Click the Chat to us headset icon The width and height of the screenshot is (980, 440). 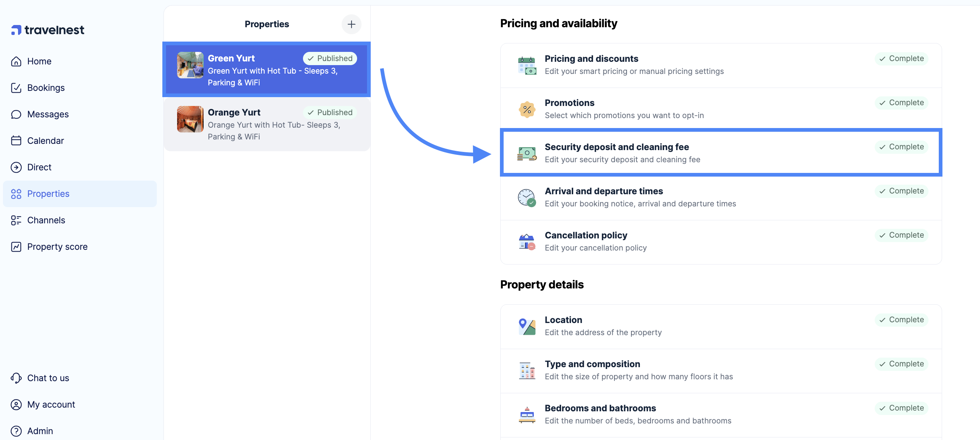16,377
